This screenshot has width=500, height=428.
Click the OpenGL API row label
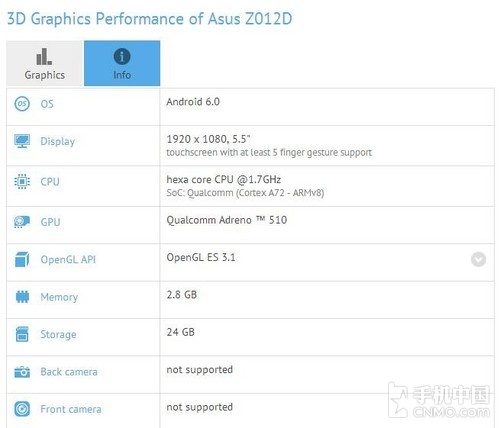(x=68, y=259)
